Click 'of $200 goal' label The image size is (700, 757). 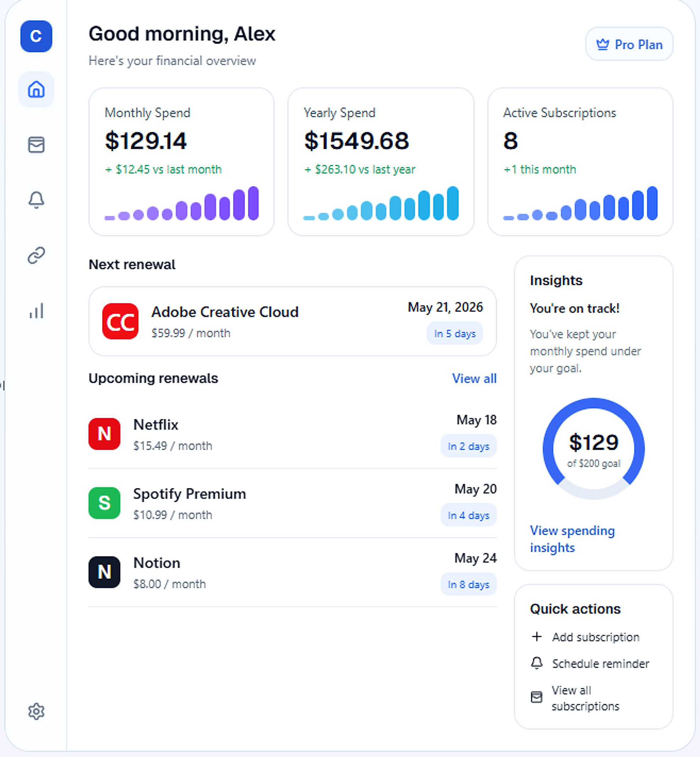[x=594, y=464]
